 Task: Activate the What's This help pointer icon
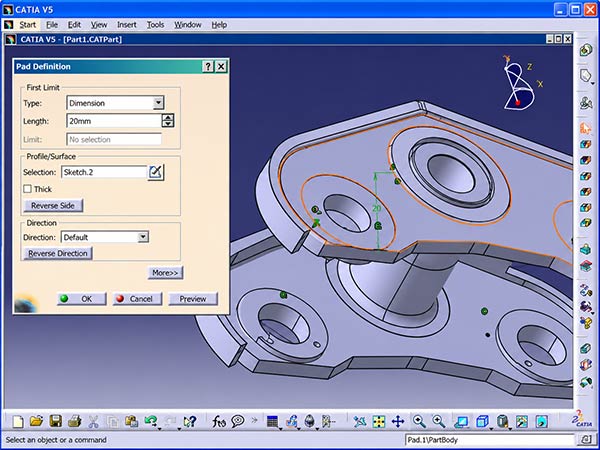(x=189, y=422)
